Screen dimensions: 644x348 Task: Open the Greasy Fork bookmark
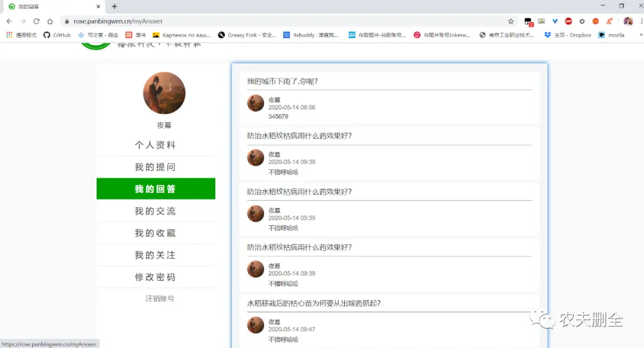247,35
